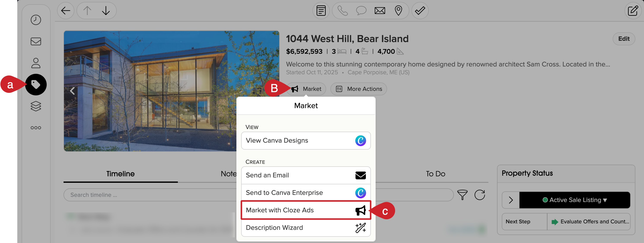Open the people contacts sidebar icon
Image resolution: width=644 pixels, height=243 pixels.
click(36, 63)
